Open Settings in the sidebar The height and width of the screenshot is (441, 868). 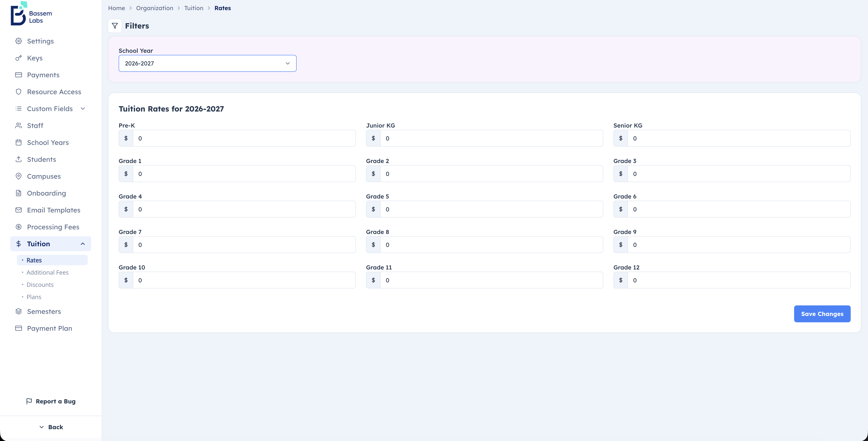(x=50, y=41)
